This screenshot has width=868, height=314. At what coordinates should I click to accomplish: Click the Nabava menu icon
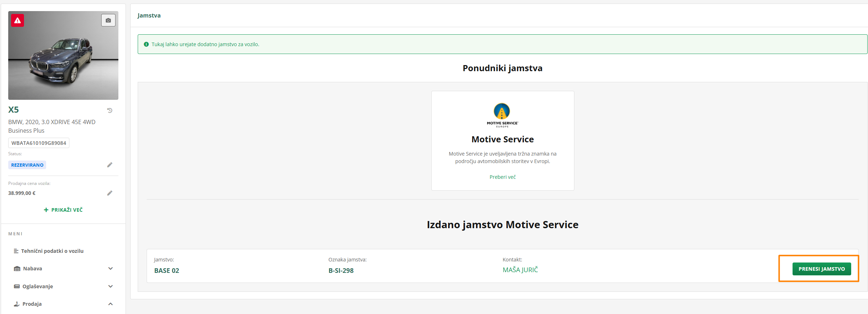[x=17, y=269]
